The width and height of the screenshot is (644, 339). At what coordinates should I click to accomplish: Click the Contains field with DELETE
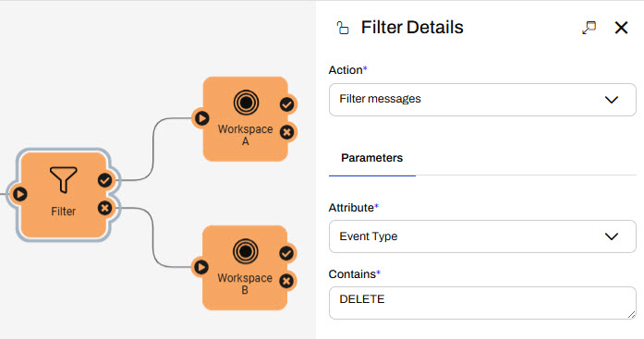point(482,303)
